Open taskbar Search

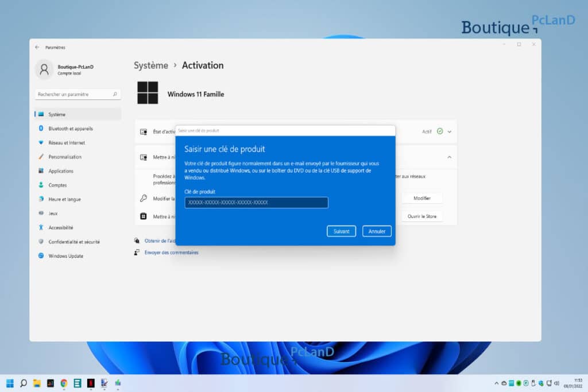coord(23,383)
